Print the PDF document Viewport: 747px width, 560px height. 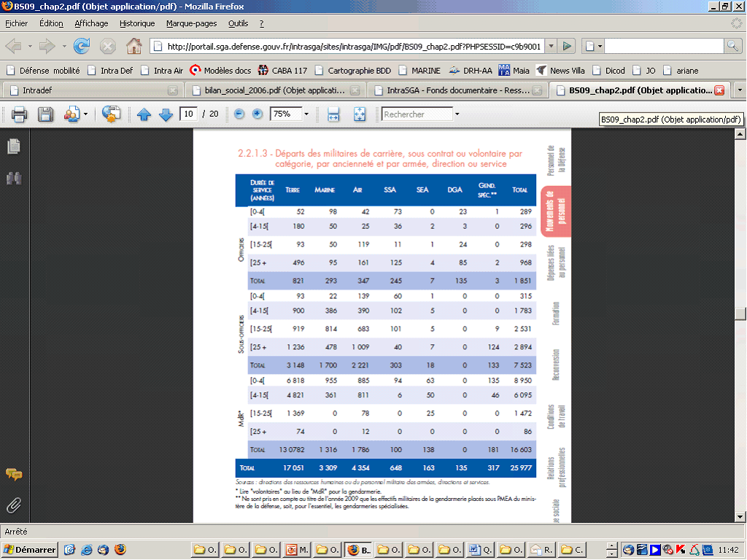(19, 114)
